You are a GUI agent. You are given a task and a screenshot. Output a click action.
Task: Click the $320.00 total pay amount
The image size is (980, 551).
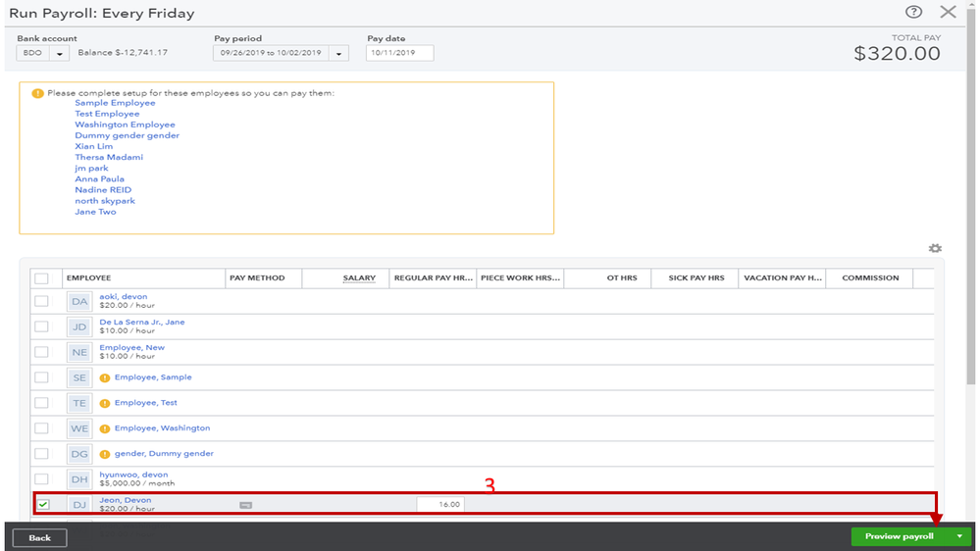pyautogui.click(x=897, y=54)
